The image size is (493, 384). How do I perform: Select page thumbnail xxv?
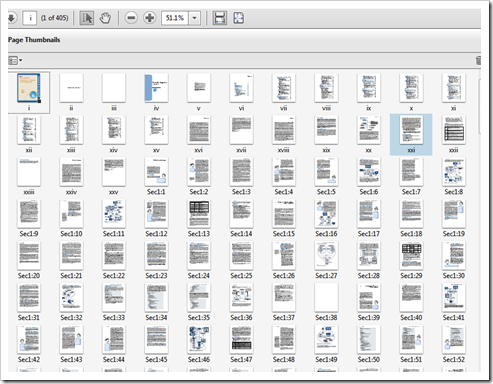pos(114,172)
